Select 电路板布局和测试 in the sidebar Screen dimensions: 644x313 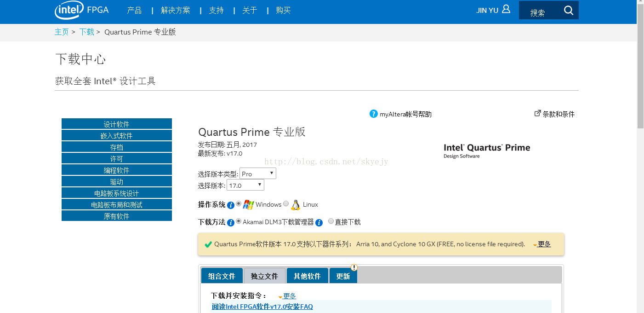click(117, 204)
